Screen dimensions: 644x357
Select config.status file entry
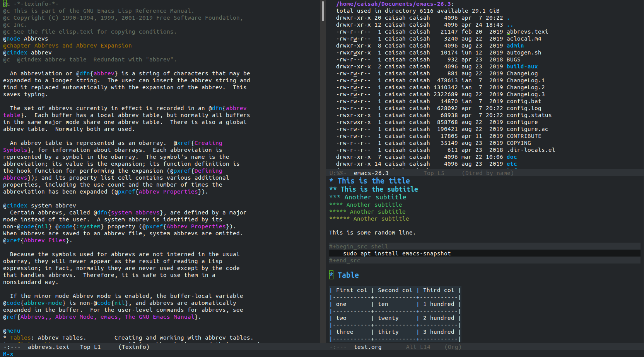529,115
